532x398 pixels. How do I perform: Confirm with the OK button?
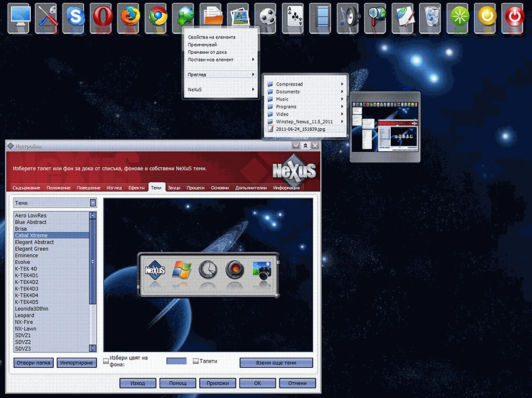258,383
